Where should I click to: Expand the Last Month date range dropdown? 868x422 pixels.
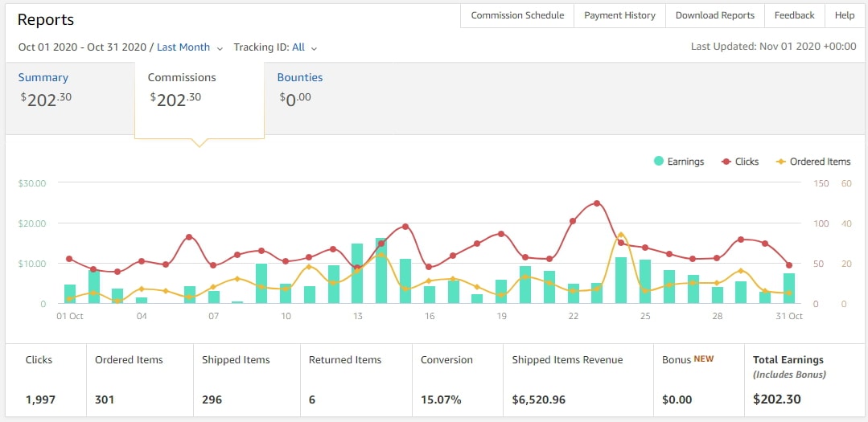[189, 47]
